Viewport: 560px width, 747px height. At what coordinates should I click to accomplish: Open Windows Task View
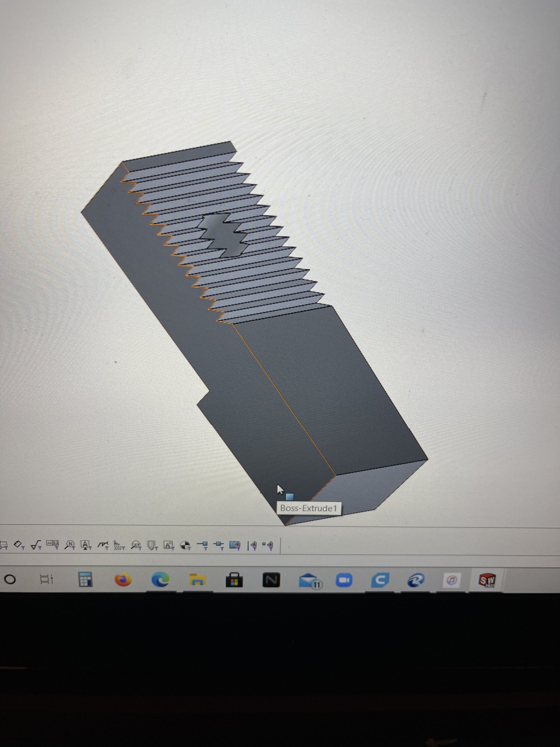(46, 579)
